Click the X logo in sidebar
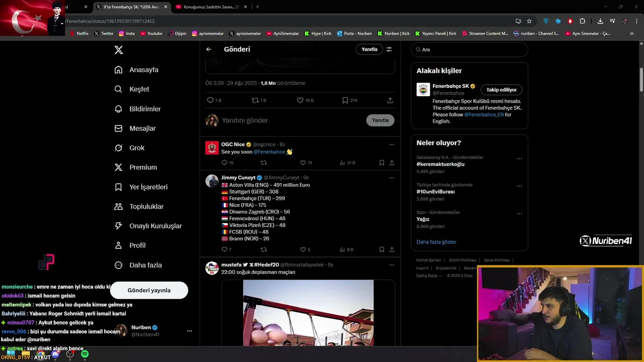 coord(118,50)
